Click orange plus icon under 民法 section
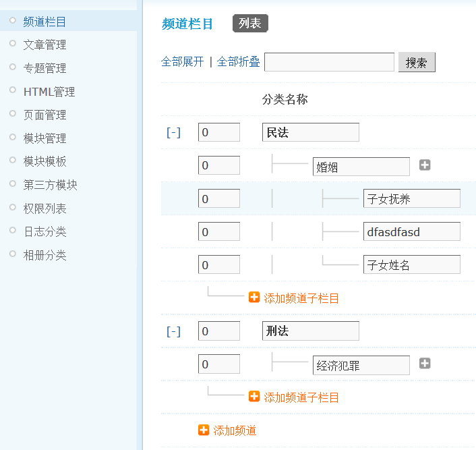The height and width of the screenshot is (450, 476). pyautogui.click(x=254, y=298)
